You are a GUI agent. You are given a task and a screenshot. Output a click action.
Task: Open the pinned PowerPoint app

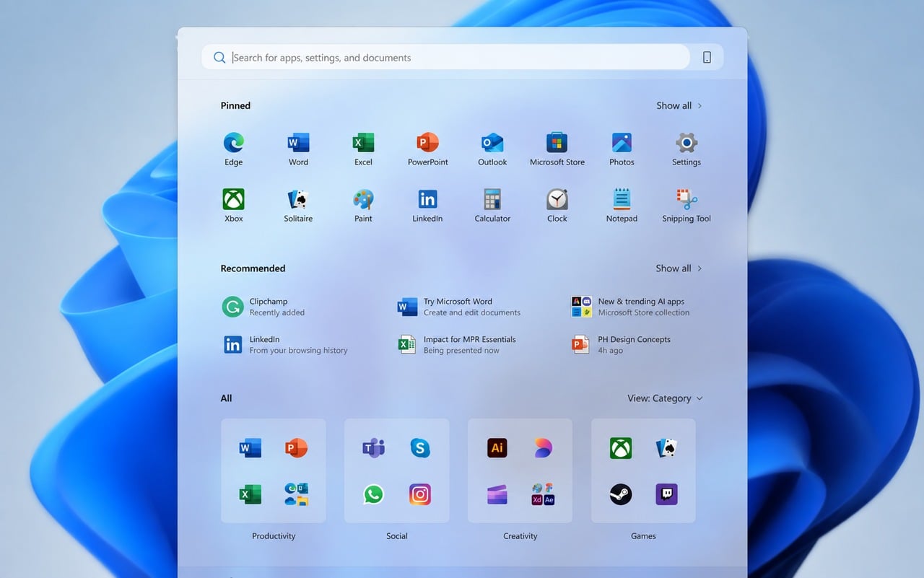pyautogui.click(x=428, y=149)
